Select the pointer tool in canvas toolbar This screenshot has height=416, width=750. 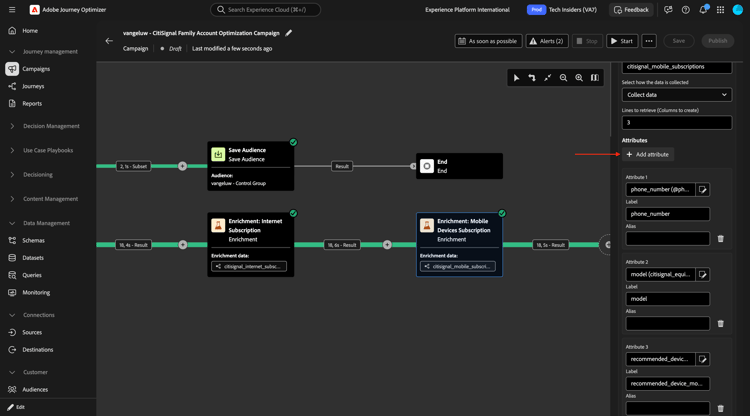pyautogui.click(x=517, y=78)
